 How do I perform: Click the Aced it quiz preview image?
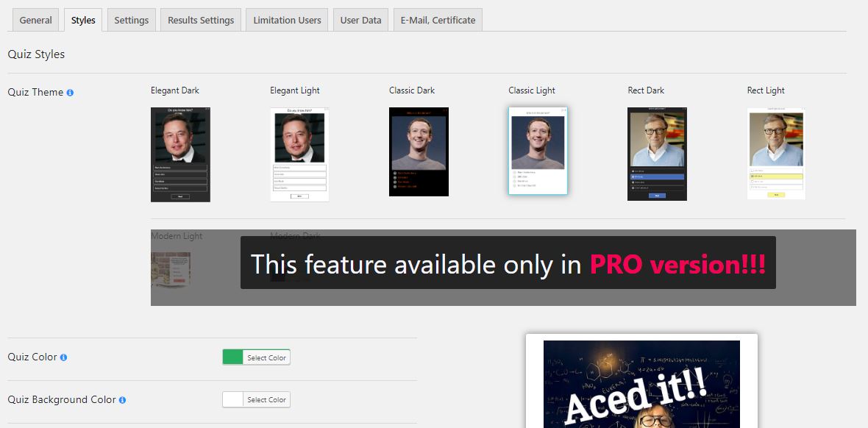641,385
